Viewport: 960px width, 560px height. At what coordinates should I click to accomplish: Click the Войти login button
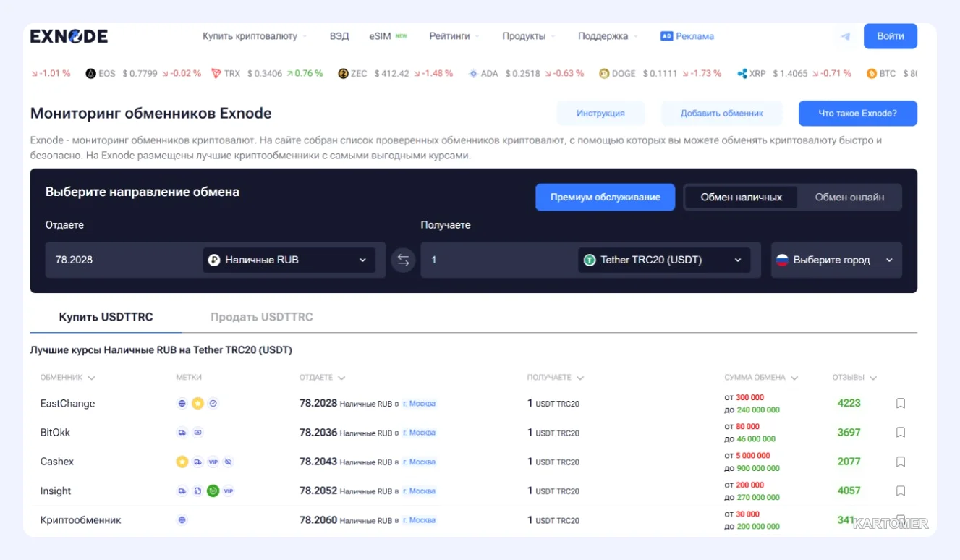pyautogui.click(x=891, y=36)
